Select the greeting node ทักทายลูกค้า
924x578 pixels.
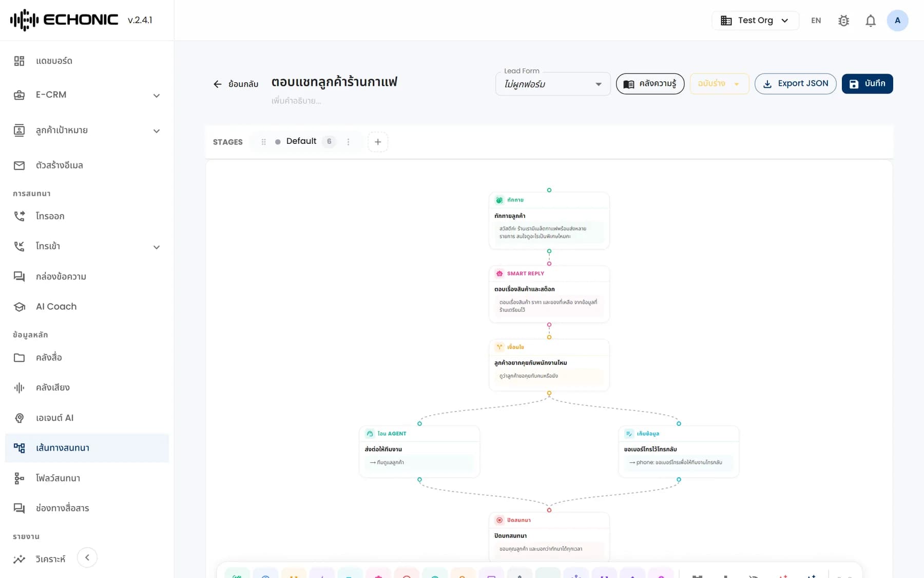click(x=549, y=221)
